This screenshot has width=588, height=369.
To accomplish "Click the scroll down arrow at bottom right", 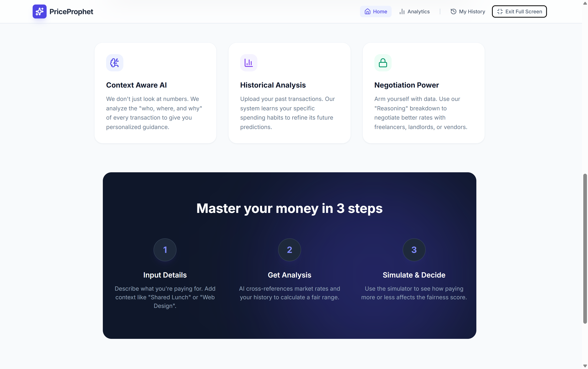I will 585,366.
